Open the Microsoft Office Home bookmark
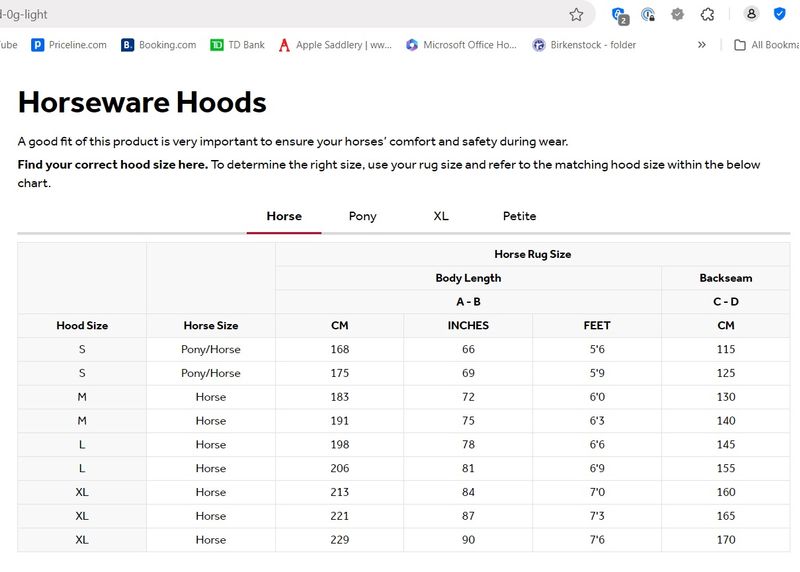The width and height of the screenshot is (800, 572). [461, 45]
